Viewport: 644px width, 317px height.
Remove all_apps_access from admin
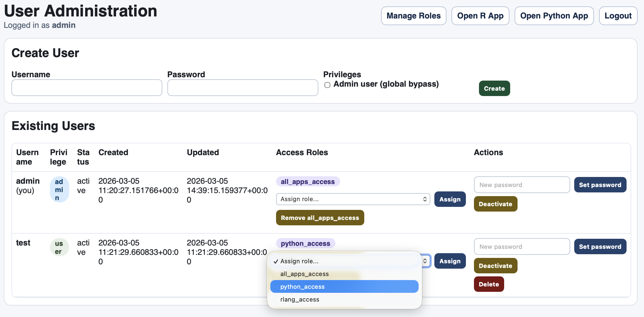pyautogui.click(x=320, y=217)
